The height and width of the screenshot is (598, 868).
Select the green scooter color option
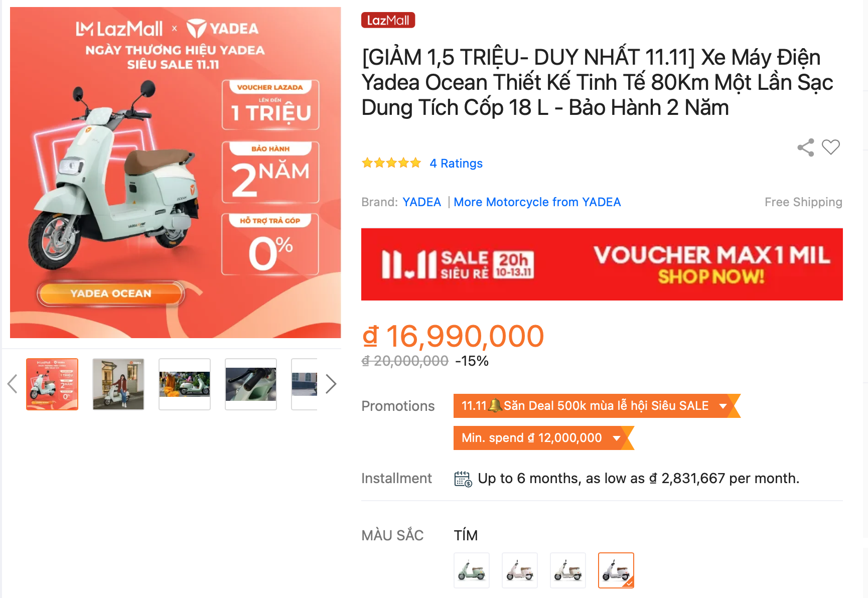click(x=472, y=570)
